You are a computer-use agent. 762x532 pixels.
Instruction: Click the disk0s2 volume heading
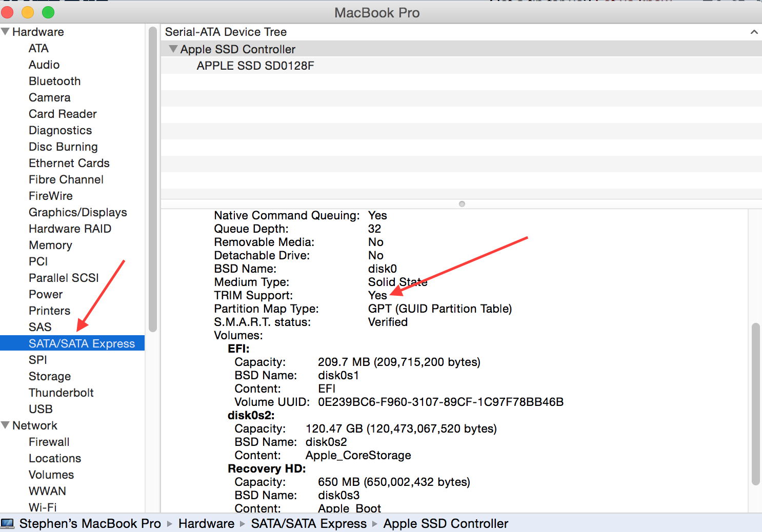[x=251, y=415]
